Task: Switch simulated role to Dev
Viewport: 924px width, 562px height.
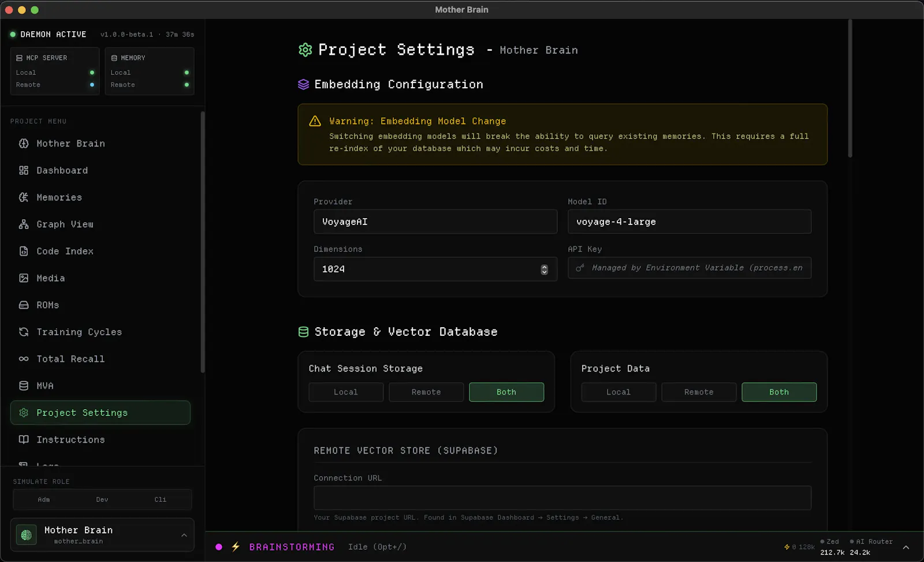Action: tap(102, 500)
